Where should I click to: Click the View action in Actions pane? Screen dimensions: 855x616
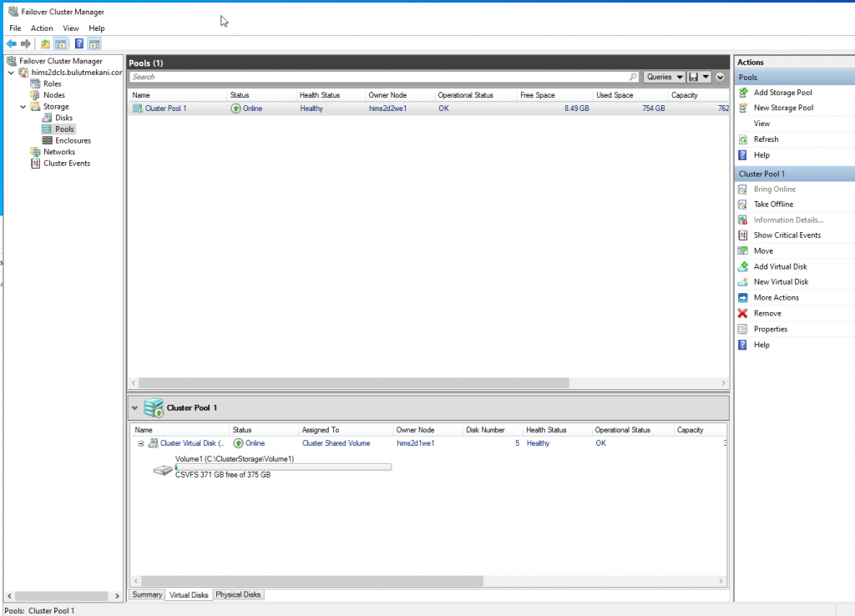tap(761, 124)
